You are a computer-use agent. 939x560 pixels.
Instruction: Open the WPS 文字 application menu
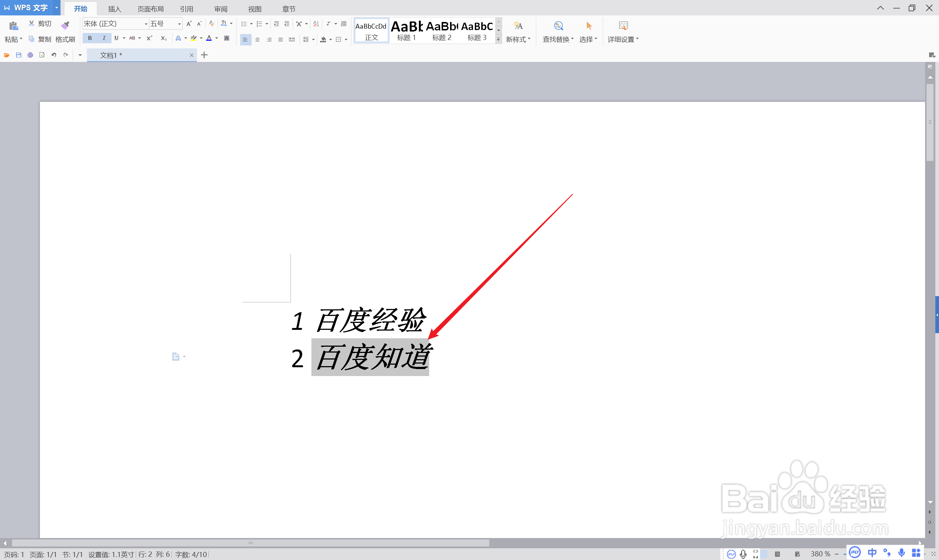[30, 8]
